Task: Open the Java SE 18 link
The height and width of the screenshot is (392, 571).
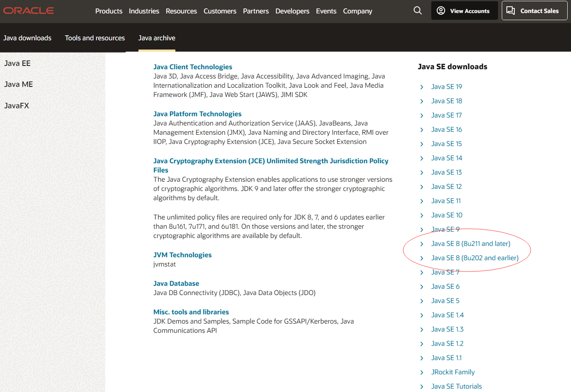Action: tap(446, 101)
